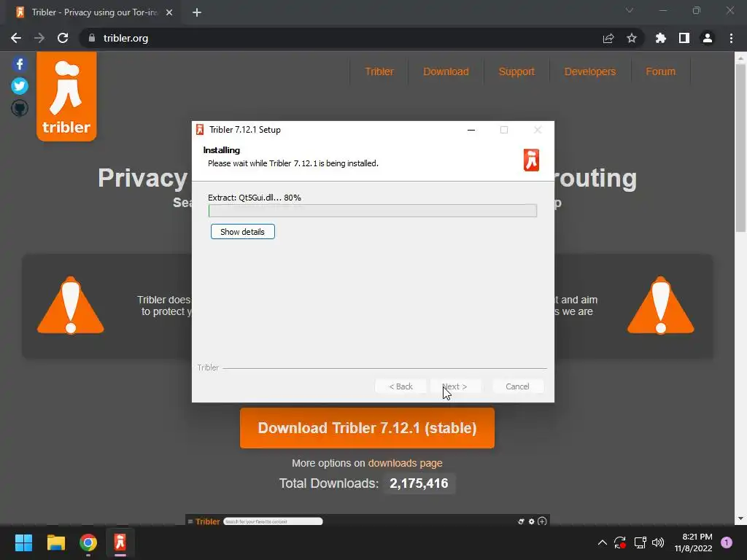Click Show details in installer
The height and width of the screenshot is (560, 747).
(x=242, y=232)
